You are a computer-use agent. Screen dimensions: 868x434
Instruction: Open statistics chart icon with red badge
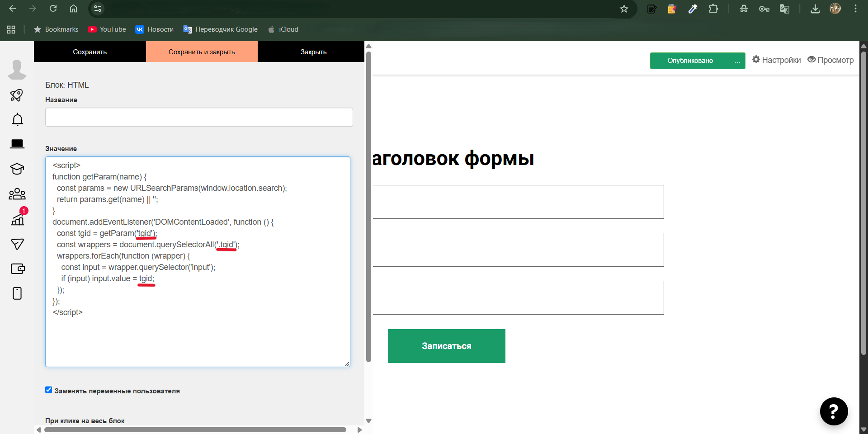pos(17,219)
